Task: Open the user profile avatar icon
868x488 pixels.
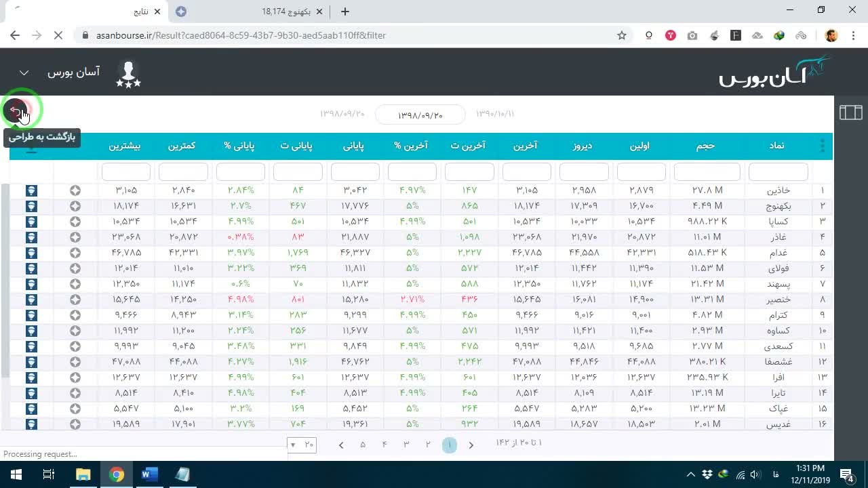Action: (128, 73)
